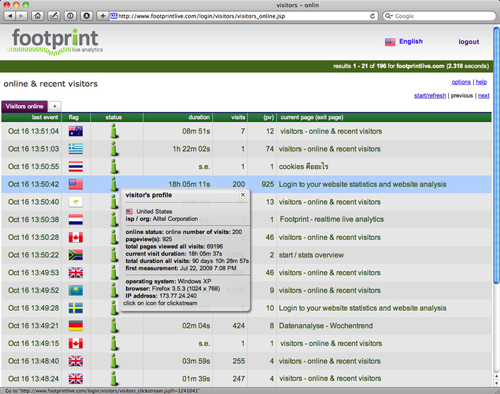Click the start/refresh link
This screenshot has width=500, height=394.
(x=430, y=96)
